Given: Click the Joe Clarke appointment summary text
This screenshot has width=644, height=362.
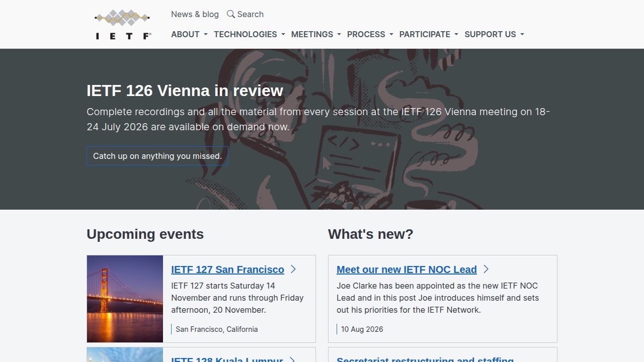Looking at the screenshot, I should pyautogui.click(x=438, y=298).
